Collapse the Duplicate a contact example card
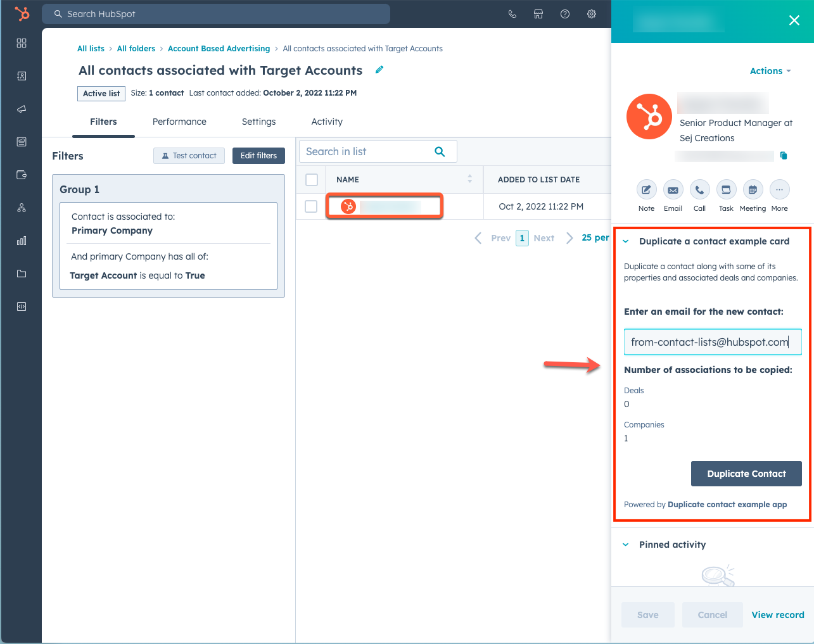Image resolution: width=814 pixels, height=644 pixels. point(626,241)
